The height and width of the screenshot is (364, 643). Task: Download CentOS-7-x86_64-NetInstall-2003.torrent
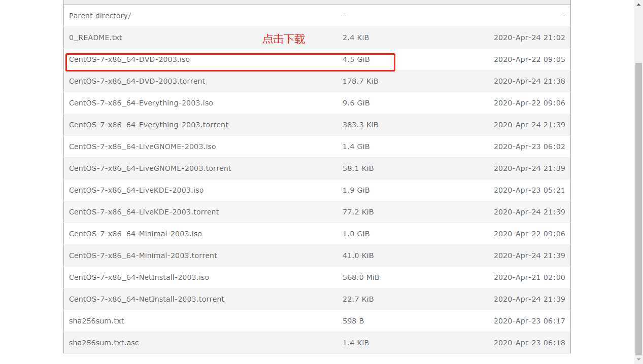(x=147, y=299)
